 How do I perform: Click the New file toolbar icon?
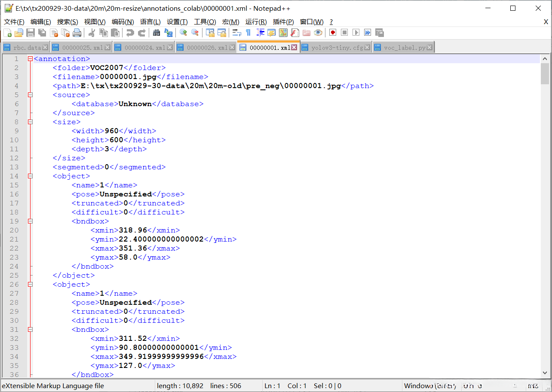point(8,33)
